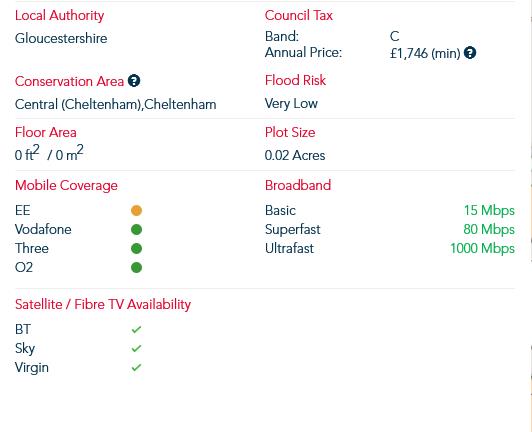Select the Sky availability checkmark
532x432 pixels.
click(136, 349)
